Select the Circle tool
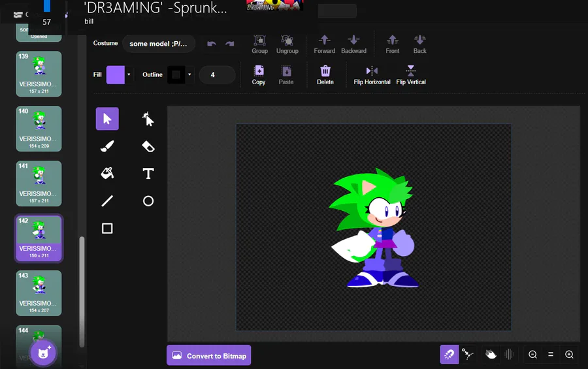Screen dimensions: 588x369 point(148,201)
